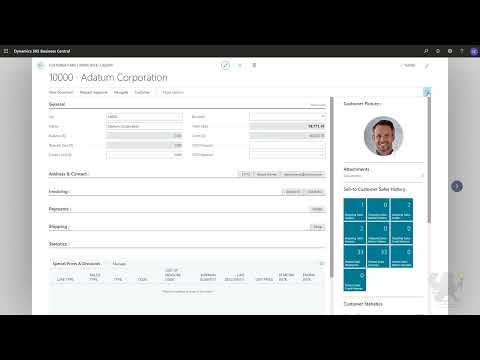Open the help question mark icon
This screenshot has width=480, height=360.
462,51
